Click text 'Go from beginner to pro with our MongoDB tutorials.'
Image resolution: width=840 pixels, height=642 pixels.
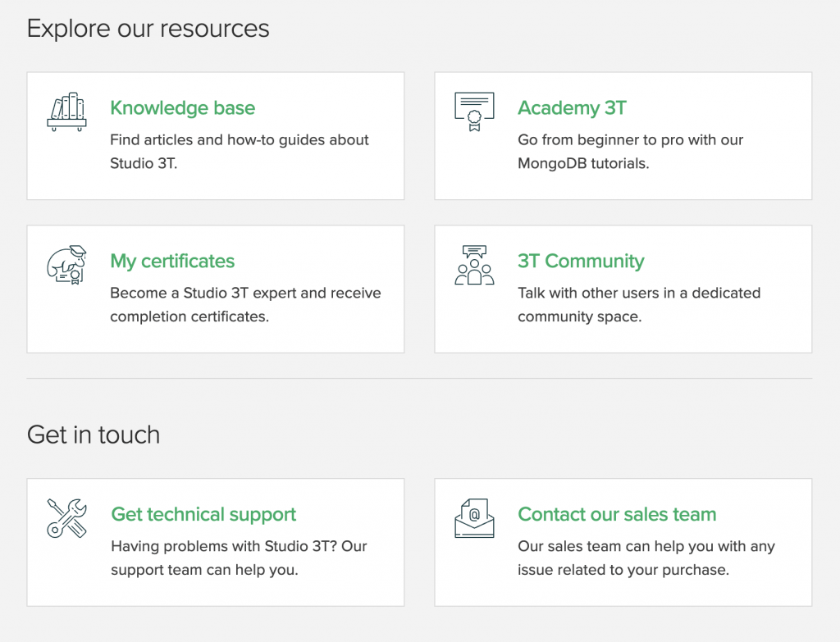click(x=630, y=152)
